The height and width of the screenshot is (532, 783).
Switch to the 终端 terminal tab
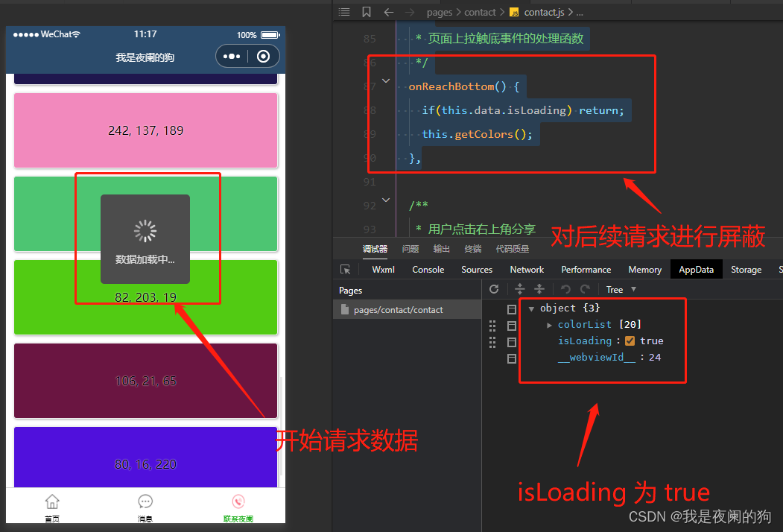coord(473,249)
